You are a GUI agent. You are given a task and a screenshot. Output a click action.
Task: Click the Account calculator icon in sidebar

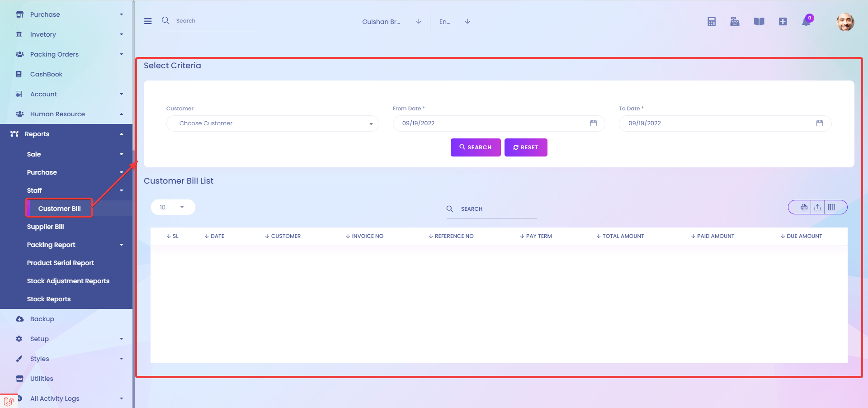pos(19,94)
